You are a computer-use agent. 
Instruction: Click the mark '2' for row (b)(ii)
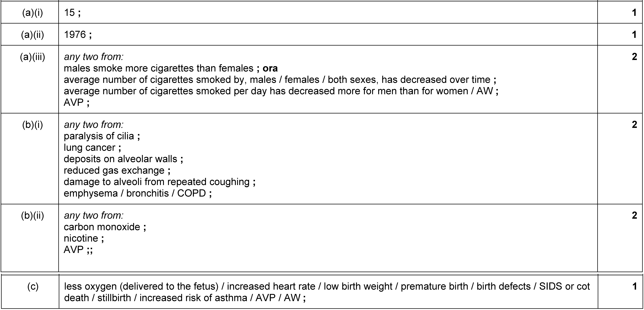point(634,215)
